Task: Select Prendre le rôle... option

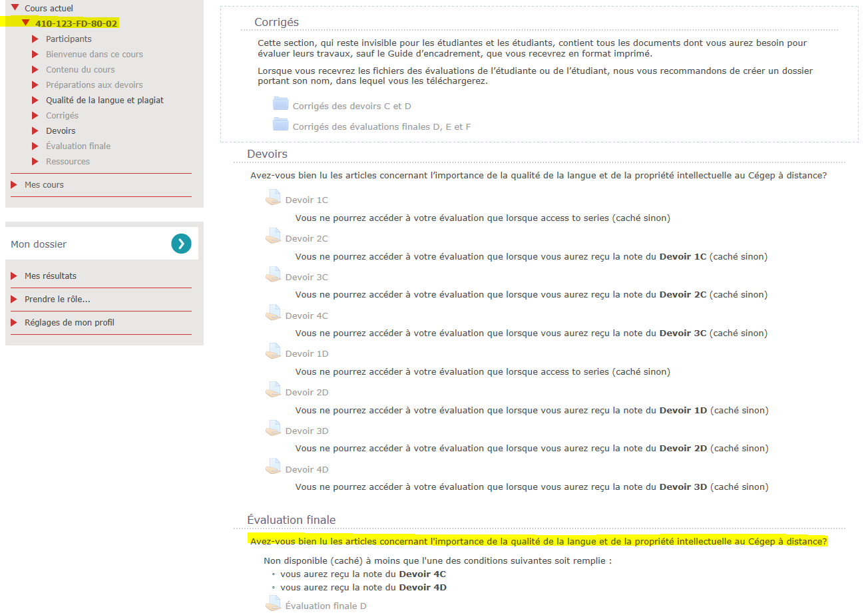Action: 57,300
